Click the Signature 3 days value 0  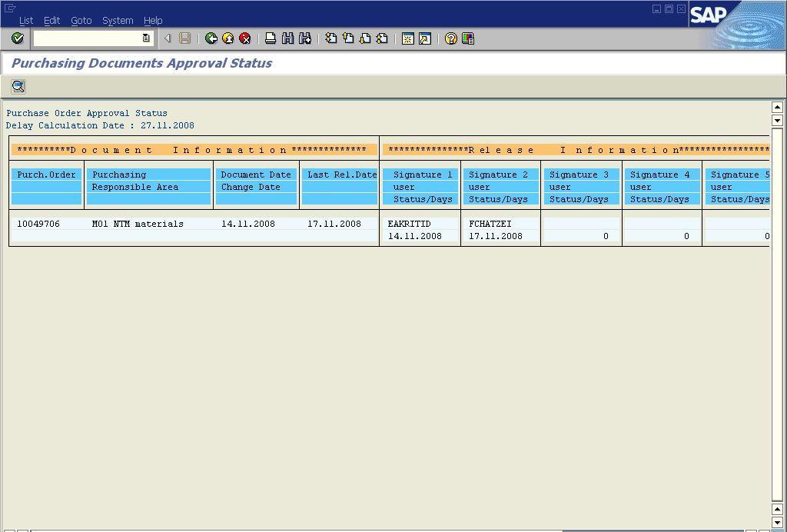pyautogui.click(x=606, y=236)
